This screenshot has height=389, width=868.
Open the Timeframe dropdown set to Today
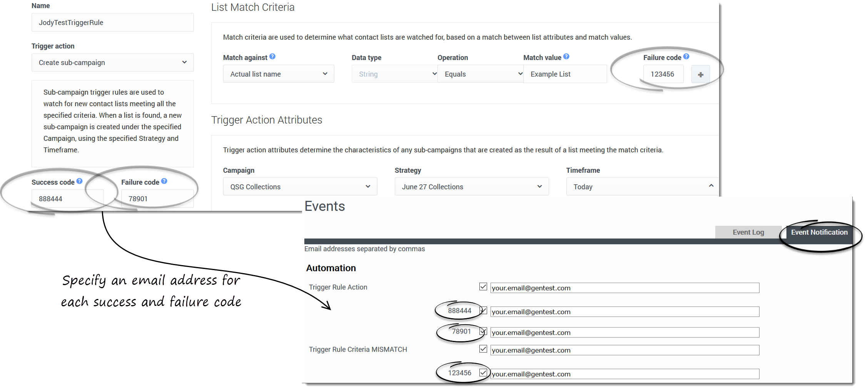643,187
